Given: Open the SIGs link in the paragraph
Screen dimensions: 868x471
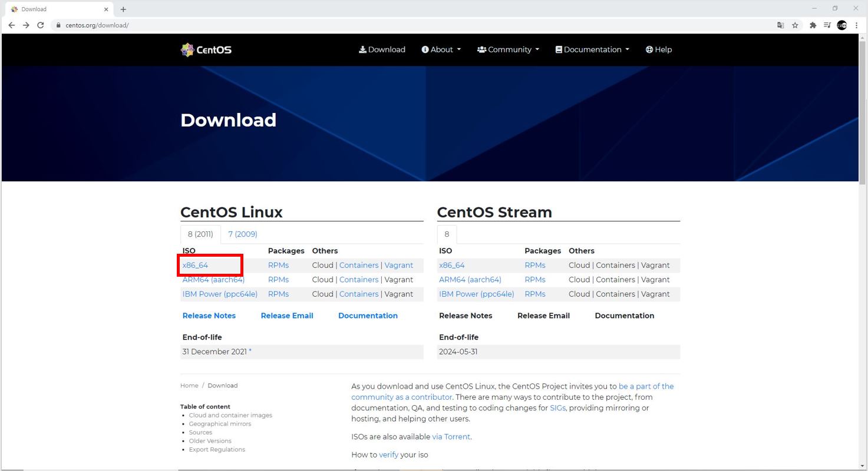Looking at the screenshot, I should pyautogui.click(x=557, y=408).
